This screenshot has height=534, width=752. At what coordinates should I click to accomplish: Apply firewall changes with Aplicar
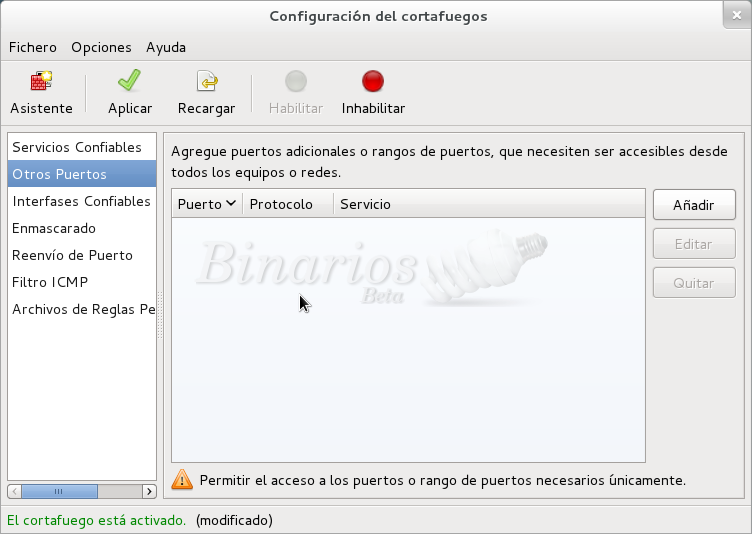tap(130, 82)
